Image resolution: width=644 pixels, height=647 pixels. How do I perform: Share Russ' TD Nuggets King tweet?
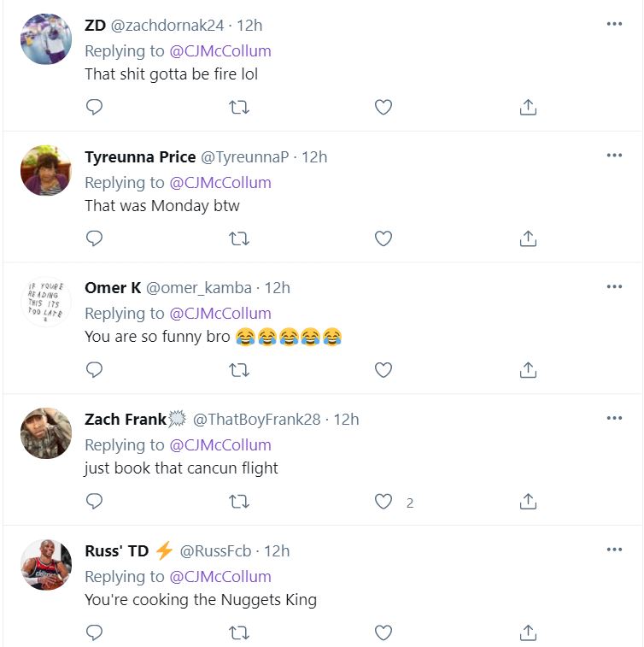click(528, 633)
